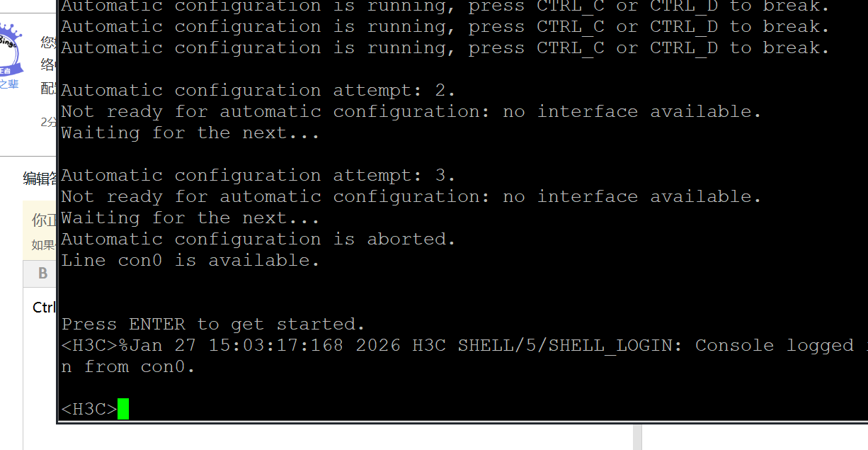868x450 pixels.
Task: Click 'Automatic configuration is aborted.' line
Action: (258, 240)
